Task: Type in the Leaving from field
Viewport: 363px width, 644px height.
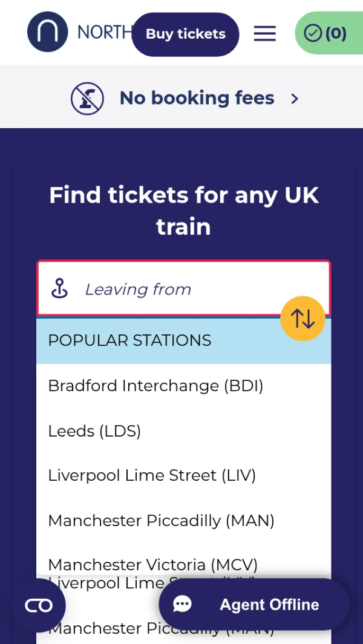Action: (x=181, y=289)
